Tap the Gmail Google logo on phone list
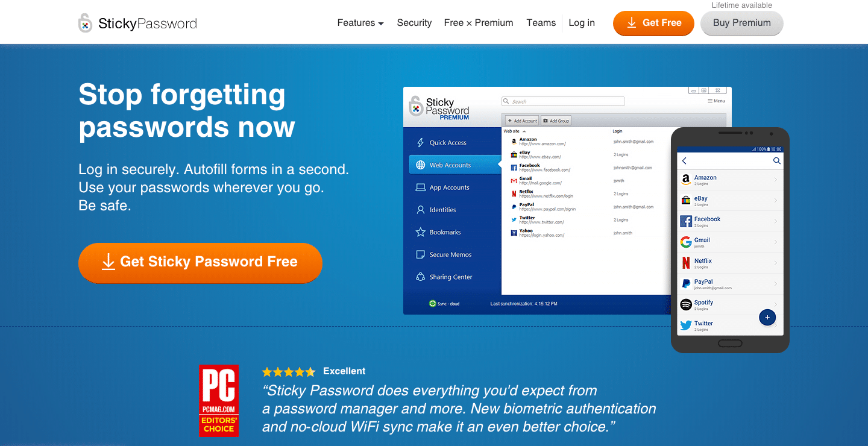 (x=686, y=242)
